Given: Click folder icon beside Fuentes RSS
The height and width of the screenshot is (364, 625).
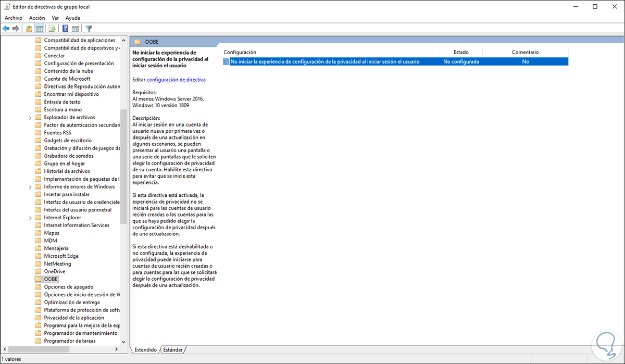Looking at the screenshot, I should 38,133.
